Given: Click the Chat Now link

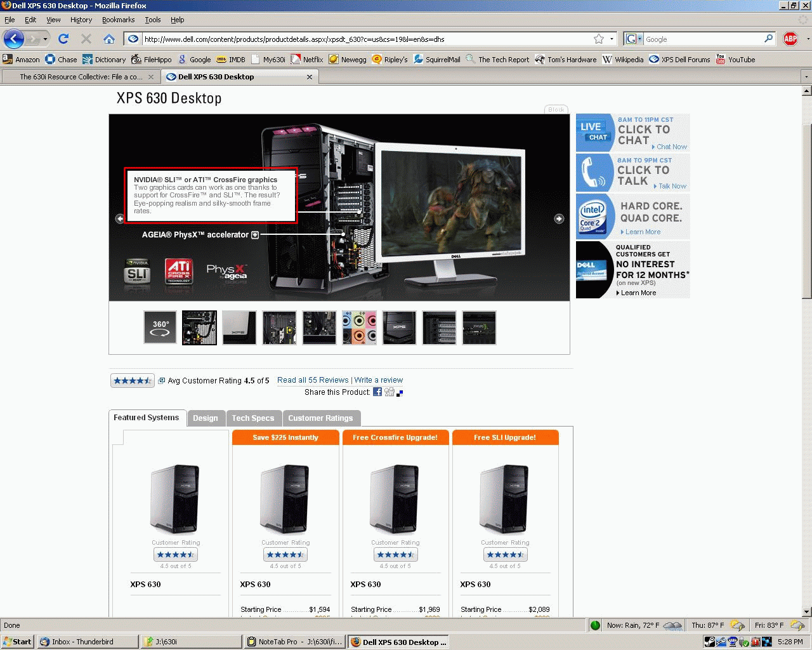Looking at the screenshot, I should [671, 147].
